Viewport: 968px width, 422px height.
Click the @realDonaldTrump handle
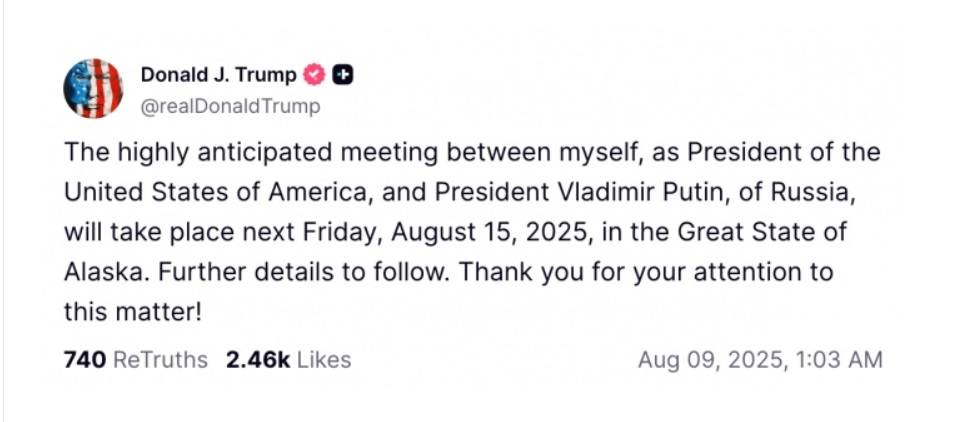coord(230,107)
